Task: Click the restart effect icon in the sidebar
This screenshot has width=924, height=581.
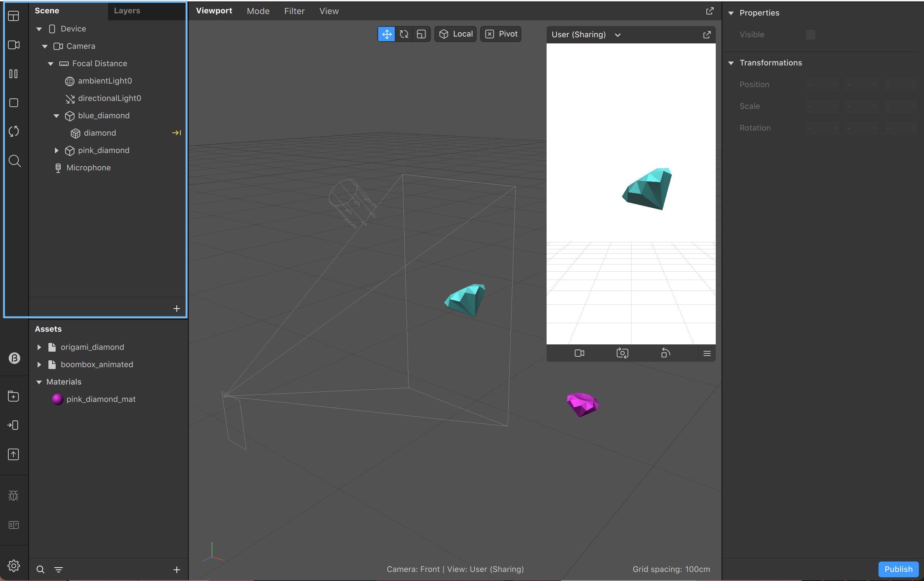Action: 14,131
